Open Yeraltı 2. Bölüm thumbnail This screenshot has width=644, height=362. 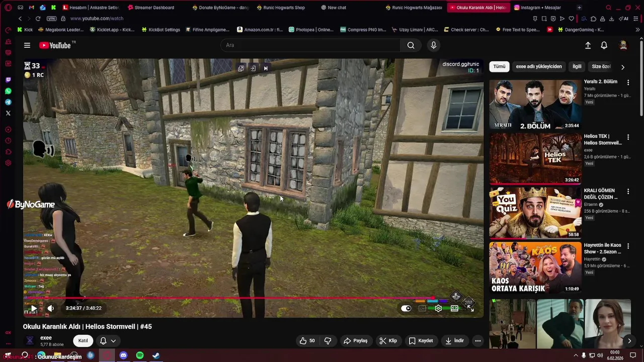pos(535,105)
